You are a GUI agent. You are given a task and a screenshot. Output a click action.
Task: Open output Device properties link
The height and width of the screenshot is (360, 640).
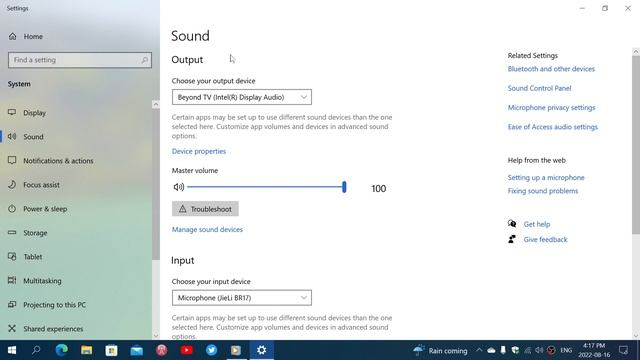pyautogui.click(x=199, y=151)
